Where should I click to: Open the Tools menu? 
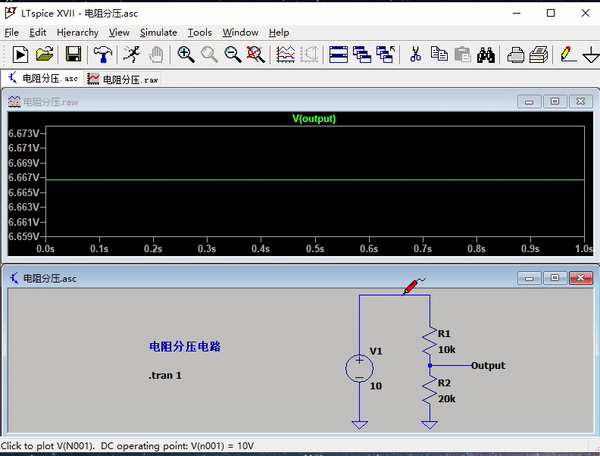(x=199, y=33)
